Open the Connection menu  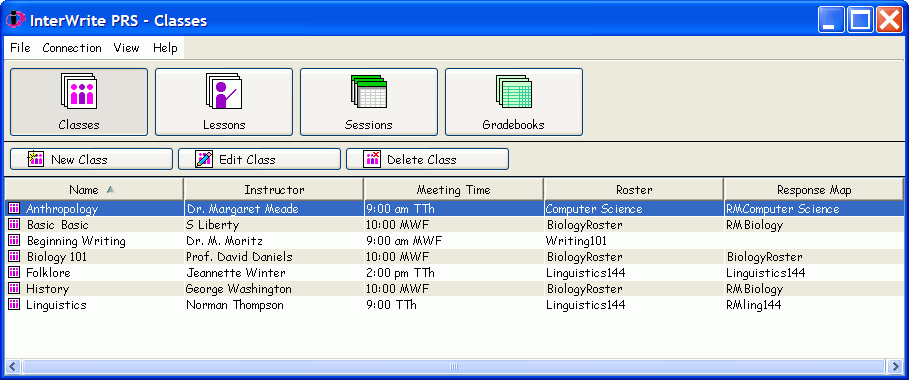pos(72,48)
